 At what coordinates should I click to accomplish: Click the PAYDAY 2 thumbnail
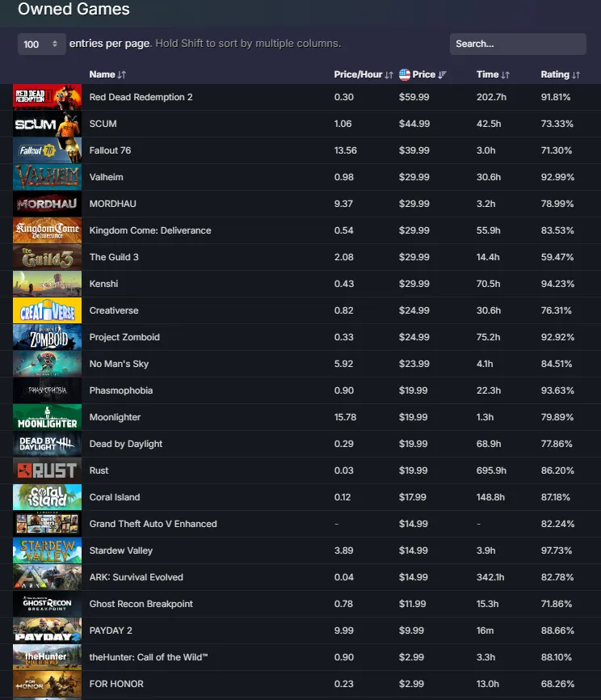[x=48, y=630]
